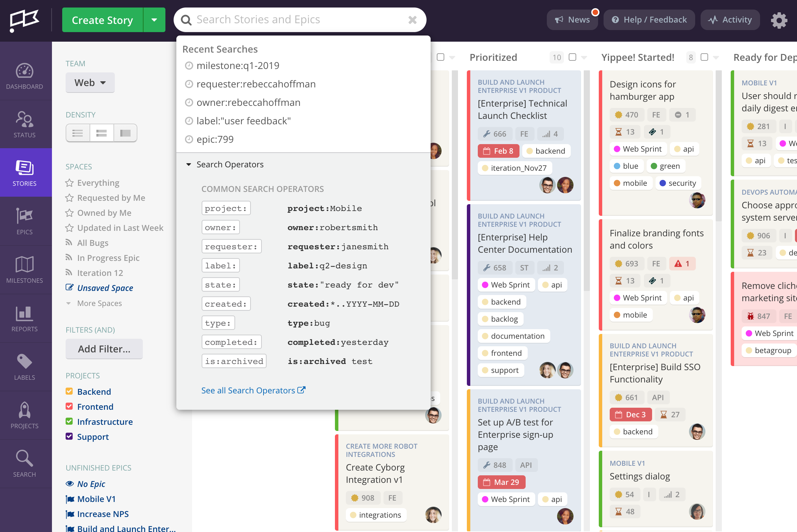Viewport: 797px width, 532px height.
Task: Click the pink Web Sprint label on hamburger app card
Action: pos(638,149)
